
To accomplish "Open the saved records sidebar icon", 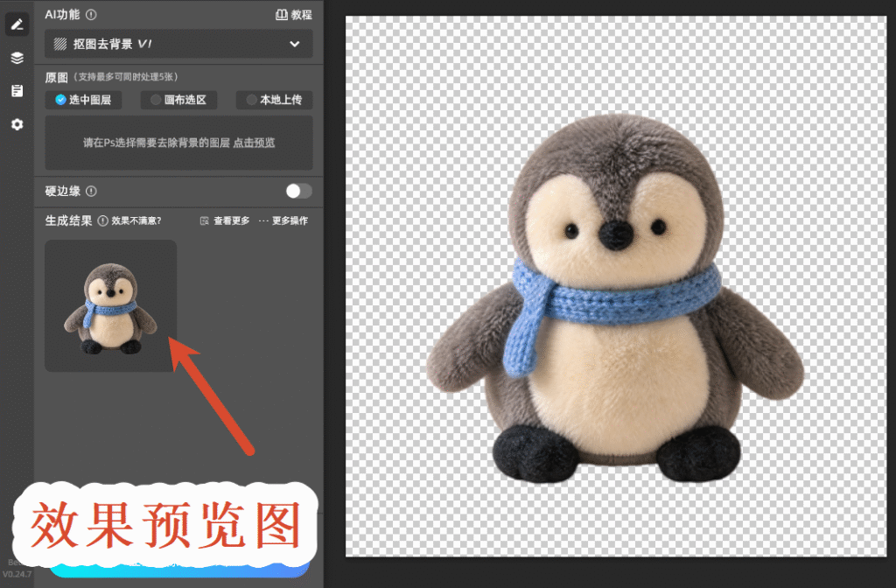I will [x=17, y=91].
